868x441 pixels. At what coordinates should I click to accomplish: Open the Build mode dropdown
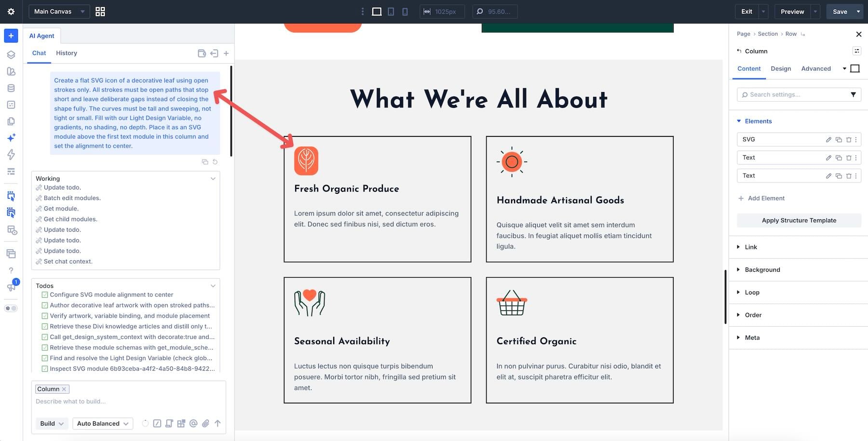(52, 423)
